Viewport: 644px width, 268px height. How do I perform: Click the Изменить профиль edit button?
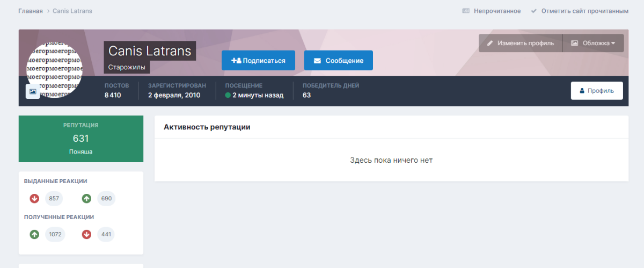[520, 43]
